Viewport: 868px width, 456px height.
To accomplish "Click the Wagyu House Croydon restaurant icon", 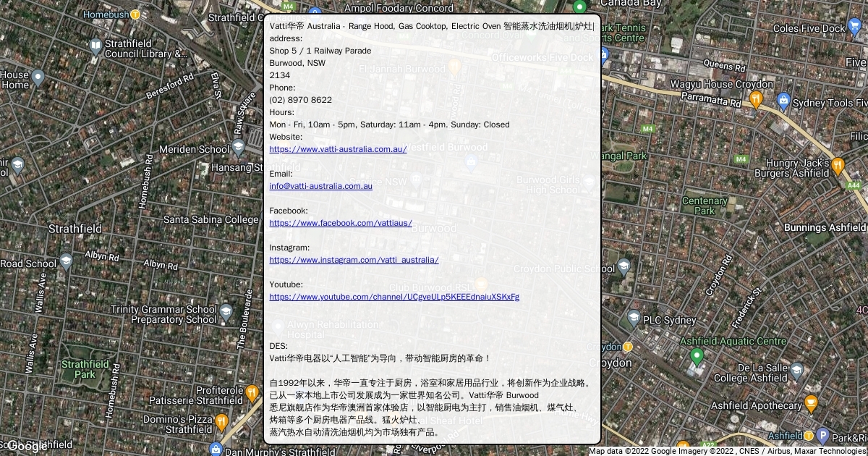I will (756, 99).
